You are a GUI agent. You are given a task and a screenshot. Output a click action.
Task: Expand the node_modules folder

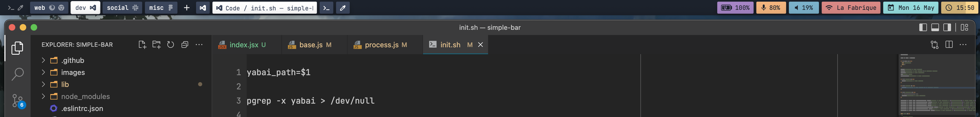coord(121,96)
